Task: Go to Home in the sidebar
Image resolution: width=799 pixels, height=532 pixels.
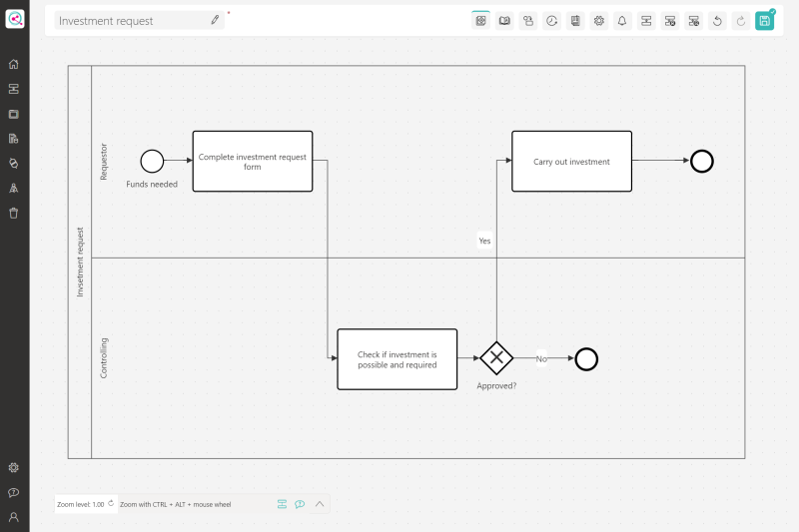Action: coord(14,64)
